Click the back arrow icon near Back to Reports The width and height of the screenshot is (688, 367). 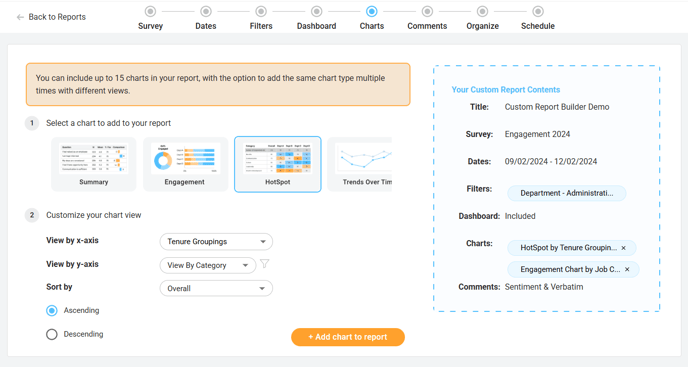[20, 17]
